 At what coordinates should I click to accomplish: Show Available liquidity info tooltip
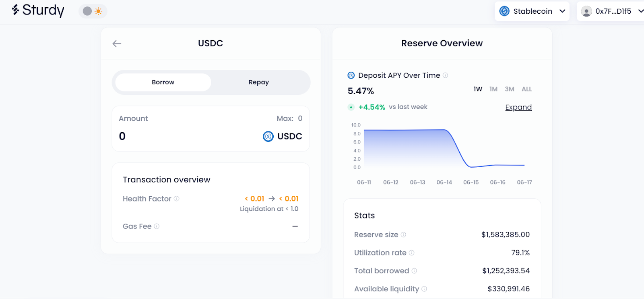[424, 289]
